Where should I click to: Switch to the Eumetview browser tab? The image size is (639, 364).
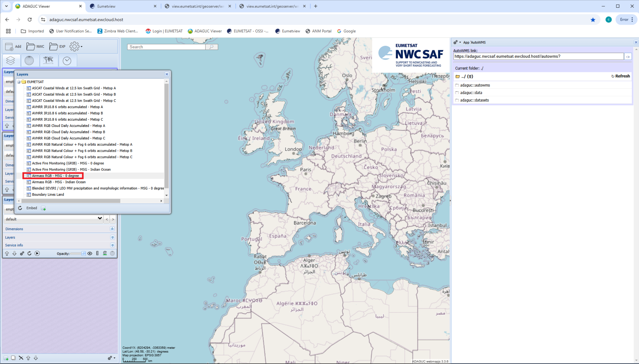click(x=123, y=6)
